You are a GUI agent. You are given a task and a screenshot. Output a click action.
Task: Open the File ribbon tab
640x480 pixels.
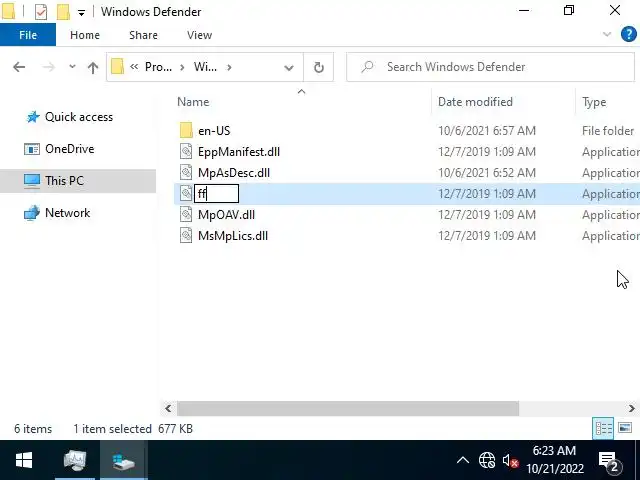pyautogui.click(x=28, y=35)
